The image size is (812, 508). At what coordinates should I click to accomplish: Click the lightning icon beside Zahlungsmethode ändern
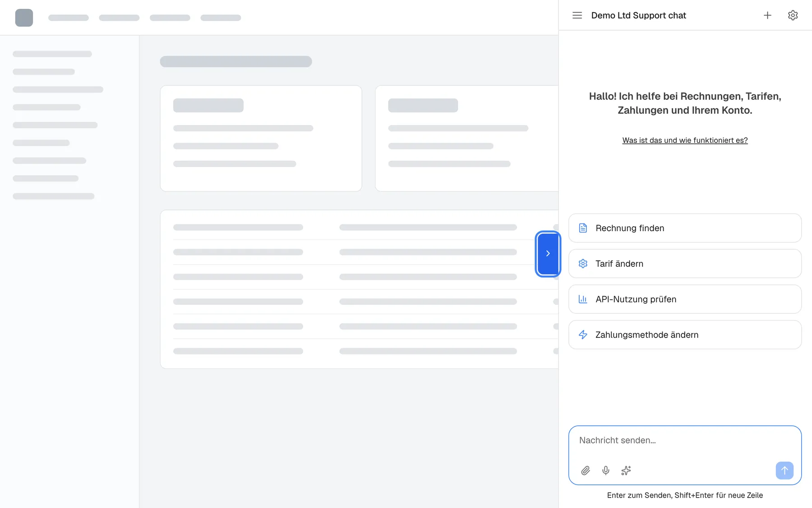[x=583, y=335]
